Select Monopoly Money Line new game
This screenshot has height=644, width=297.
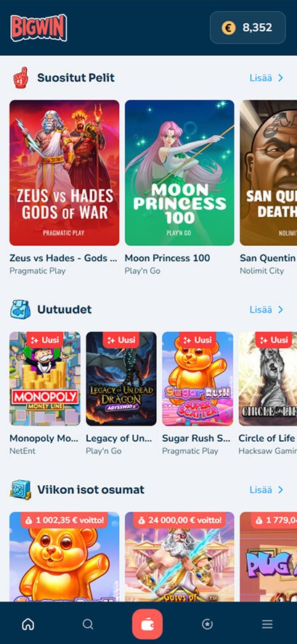coord(45,379)
